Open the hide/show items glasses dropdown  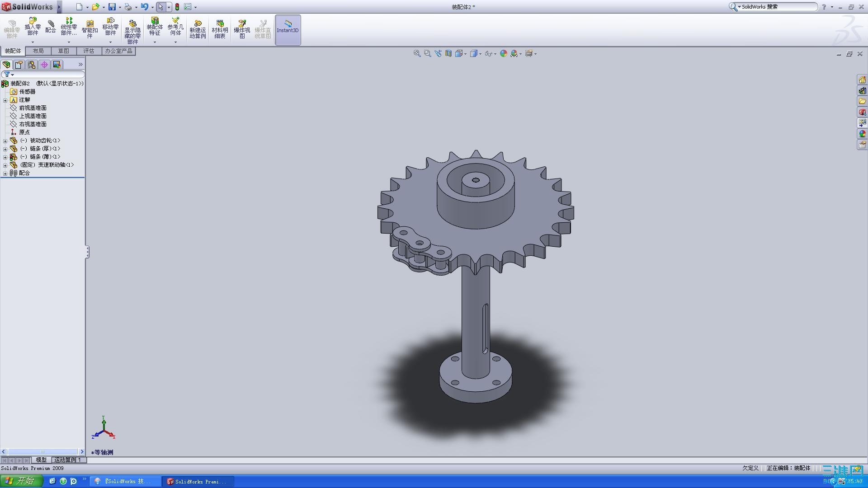495,54
